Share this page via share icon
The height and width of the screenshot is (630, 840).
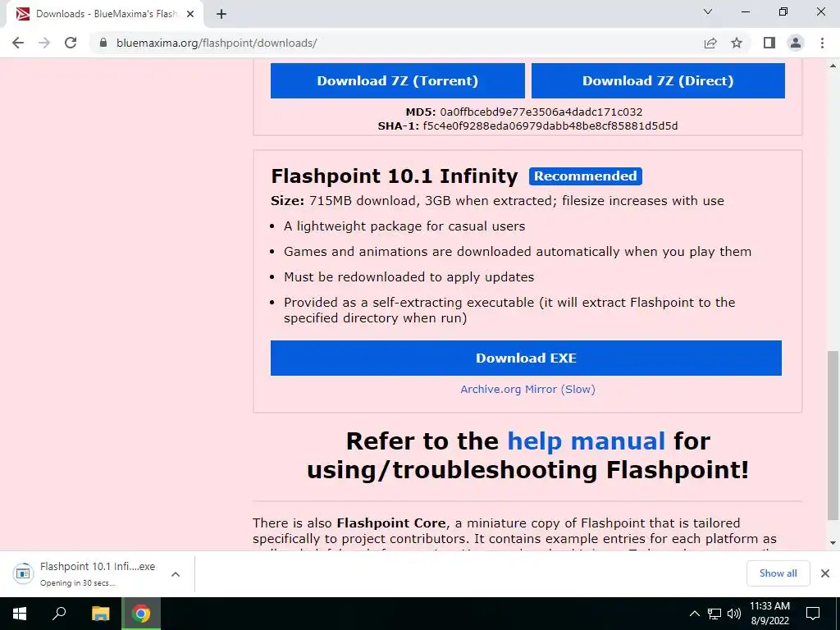click(x=710, y=43)
